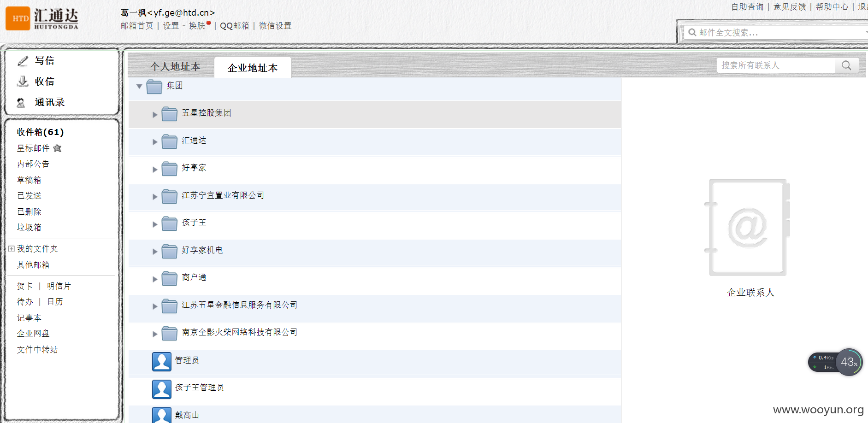Click the 戴高山 contact avatar
The image size is (868, 423).
(162, 415)
